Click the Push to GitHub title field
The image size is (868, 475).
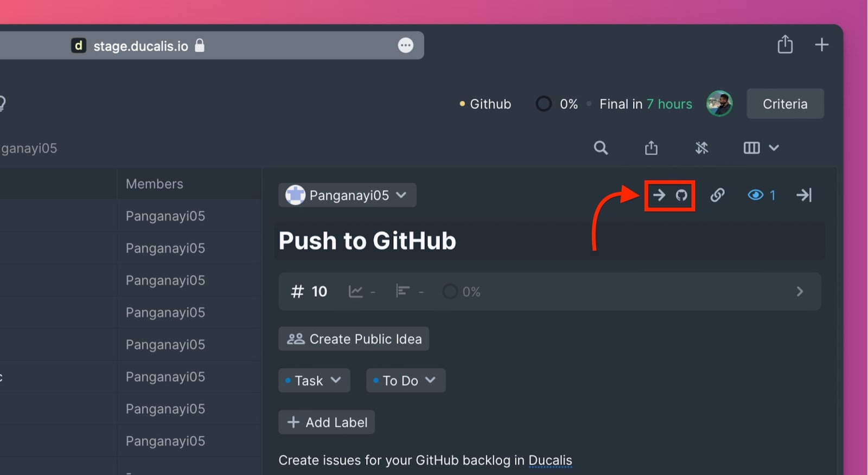550,241
